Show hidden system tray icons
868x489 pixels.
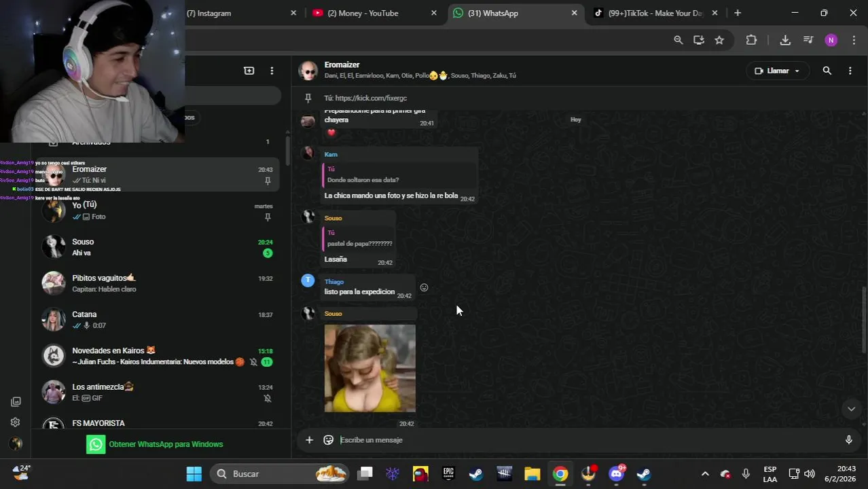pos(705,473)
